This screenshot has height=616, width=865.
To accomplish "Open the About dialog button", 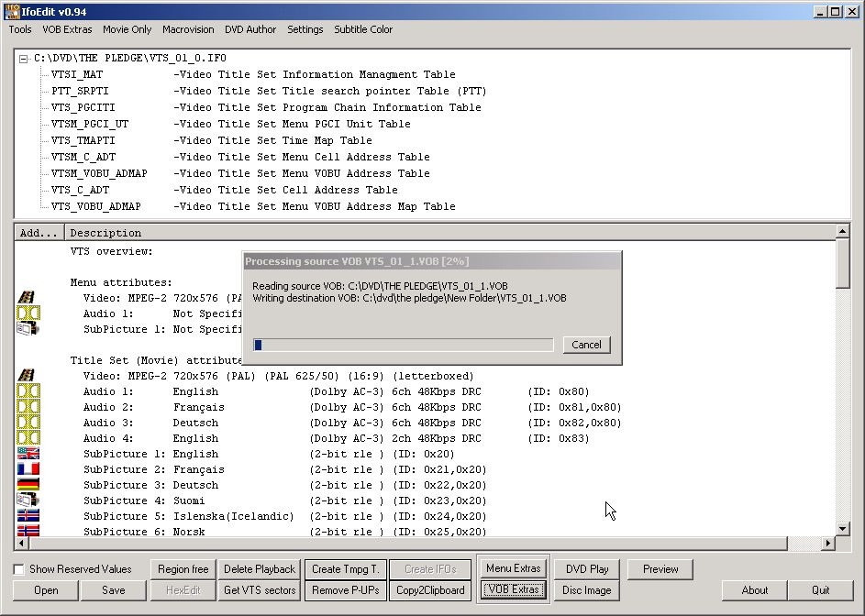I will tap(755, 590).
